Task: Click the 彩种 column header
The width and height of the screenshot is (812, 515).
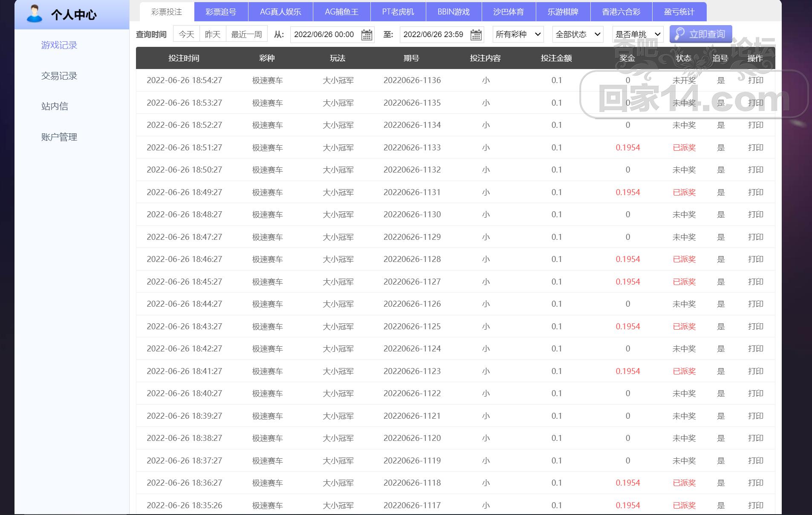Action: click(x=267, y=58)
